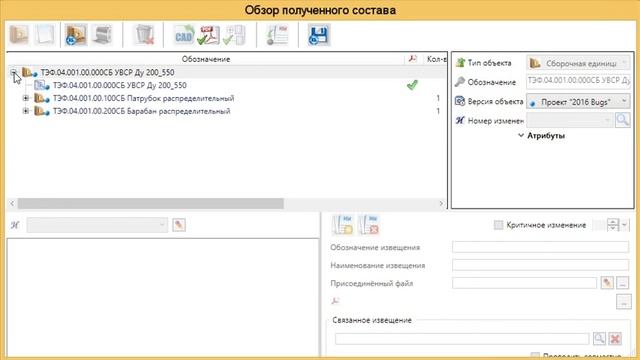Click the assembly box icon in toolbar
Viewport: 640px width, 360px height.
(x=19, y=35)
